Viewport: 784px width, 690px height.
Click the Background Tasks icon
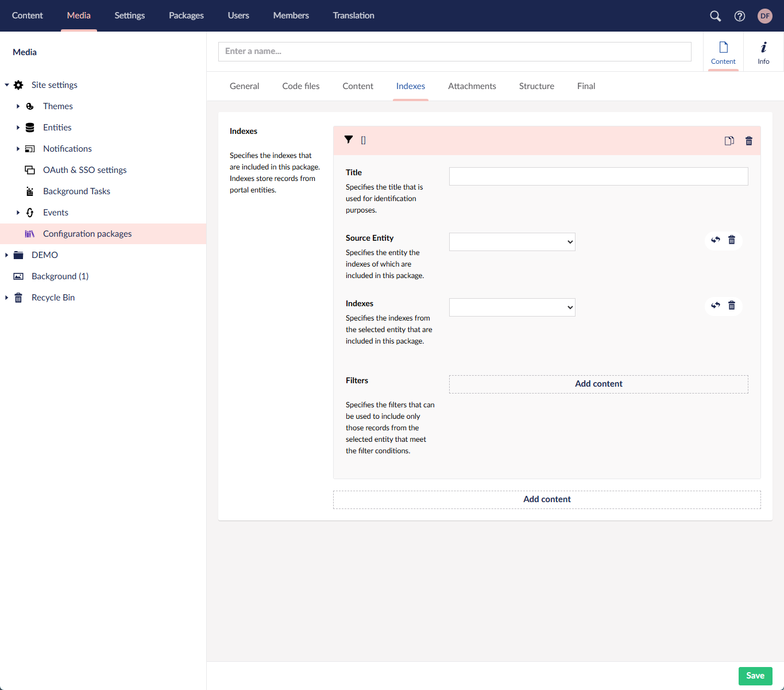(x=30, y=191)
